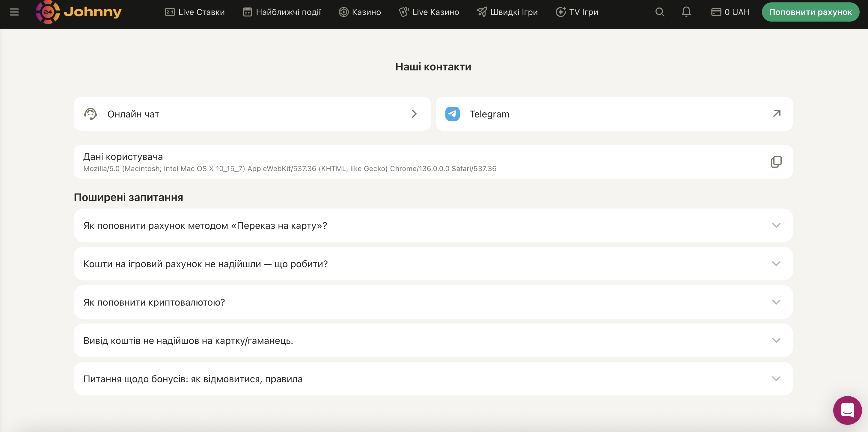Image resolution: width=868 pixels, height=432 pixels.
Task: Copy user data with copy icon
Action: [776, 162]
